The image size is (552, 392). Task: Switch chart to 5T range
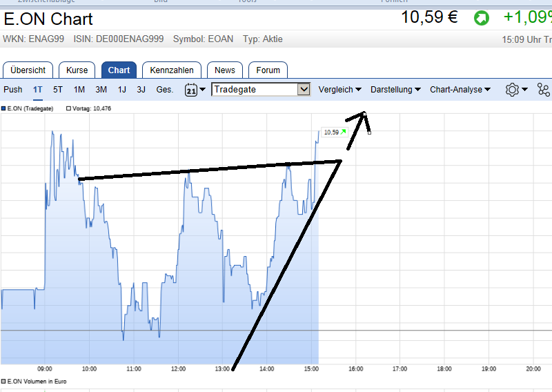pos(58,90)
